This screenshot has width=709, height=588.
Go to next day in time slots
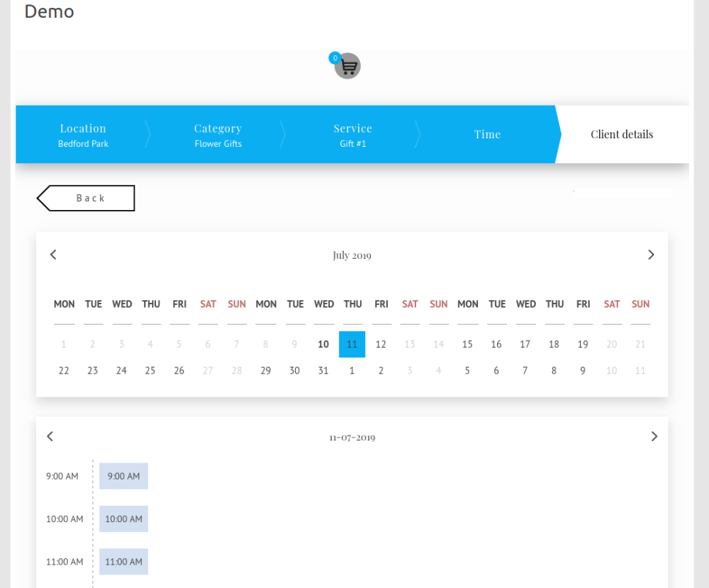[x=654, y=436]
